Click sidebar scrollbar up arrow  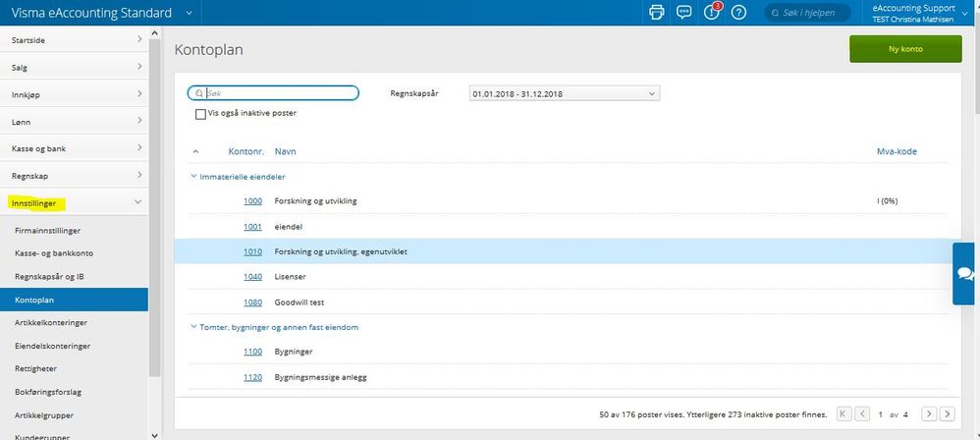(x=155, y=33)
